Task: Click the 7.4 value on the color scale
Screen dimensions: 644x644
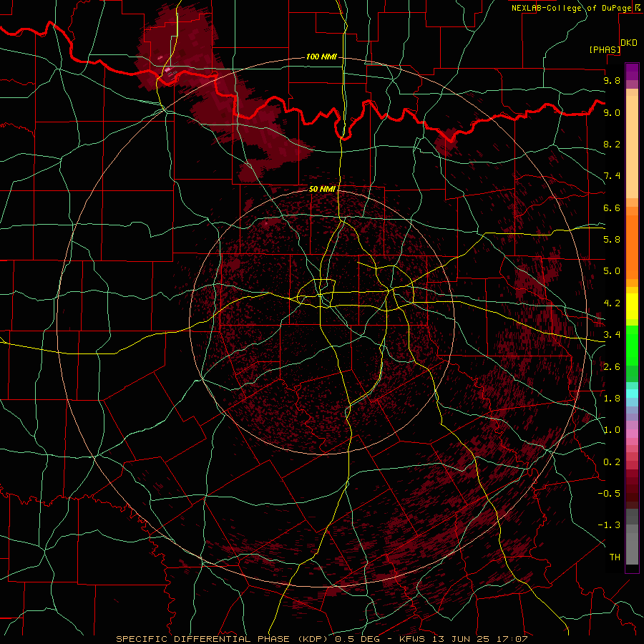Action: coord(612,176)
